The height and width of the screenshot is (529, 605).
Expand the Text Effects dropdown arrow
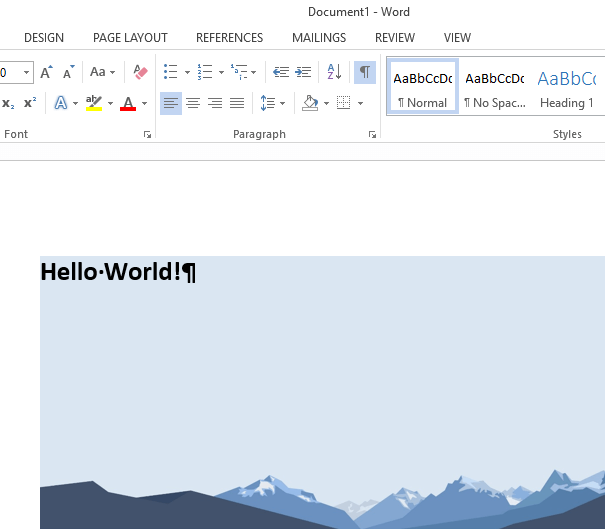pyautogui.click(x=75, y=103)
